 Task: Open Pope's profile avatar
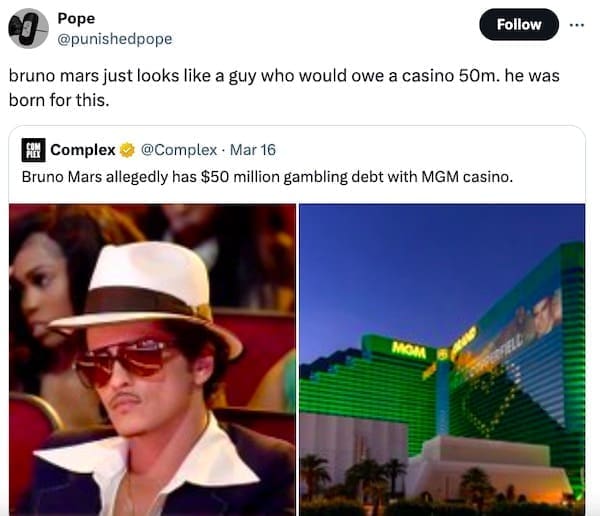[x=29, y=28]
